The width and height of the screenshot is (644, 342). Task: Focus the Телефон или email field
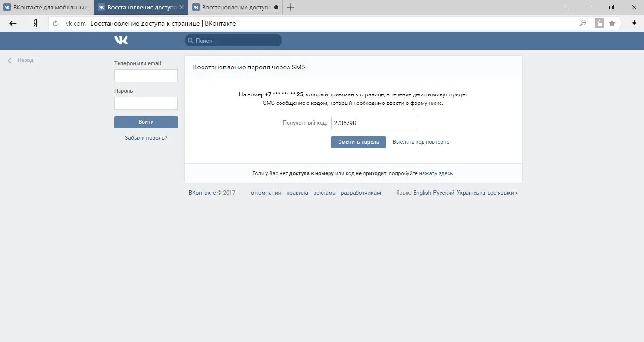pos(146,76)
